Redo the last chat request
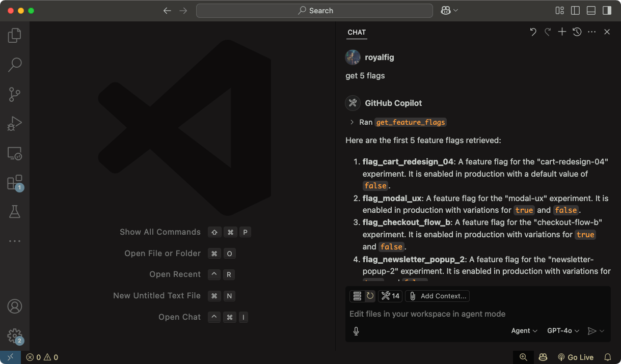The height and width of the screenshot is (364, 621). [548, 32]
